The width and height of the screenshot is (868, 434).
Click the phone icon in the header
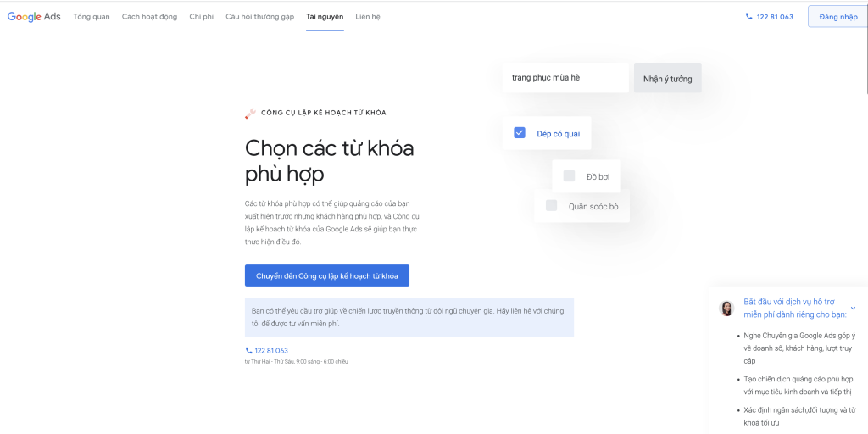pos(748,17)
